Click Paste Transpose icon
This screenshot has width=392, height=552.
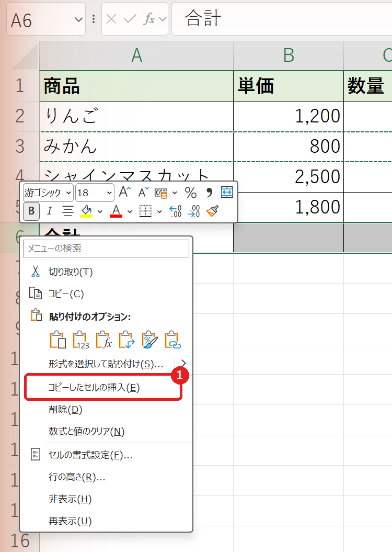pos(126,340)
